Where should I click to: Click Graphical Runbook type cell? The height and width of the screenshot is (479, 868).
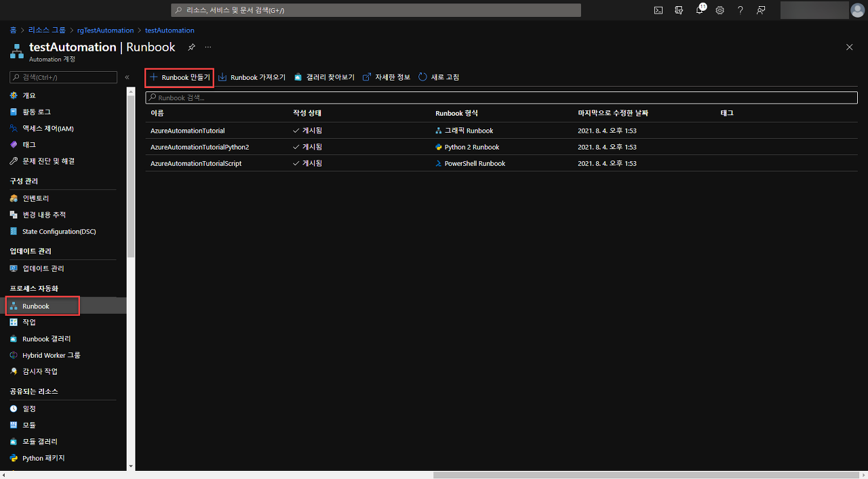tap(465, 131)
